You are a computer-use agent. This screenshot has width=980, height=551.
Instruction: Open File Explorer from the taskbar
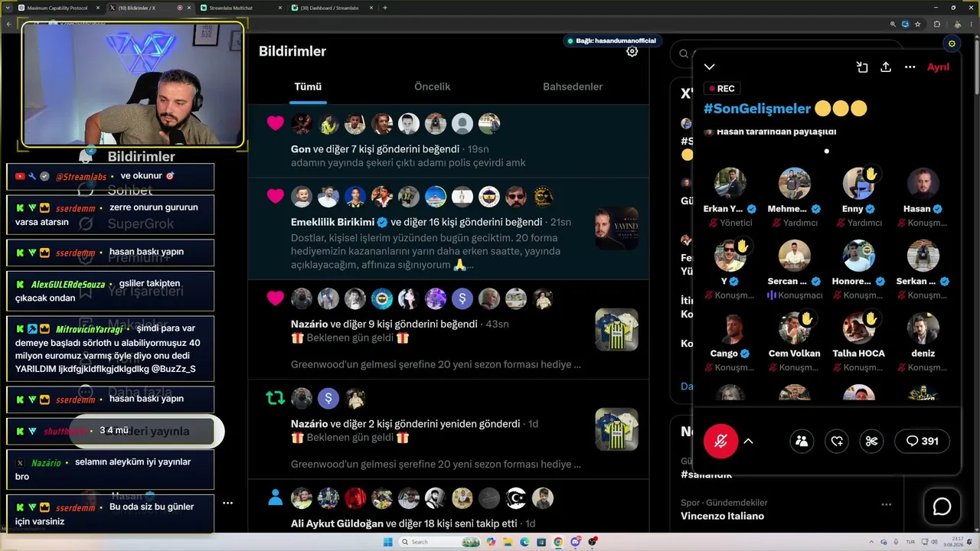pyautogui.click(x=508, y=542)
